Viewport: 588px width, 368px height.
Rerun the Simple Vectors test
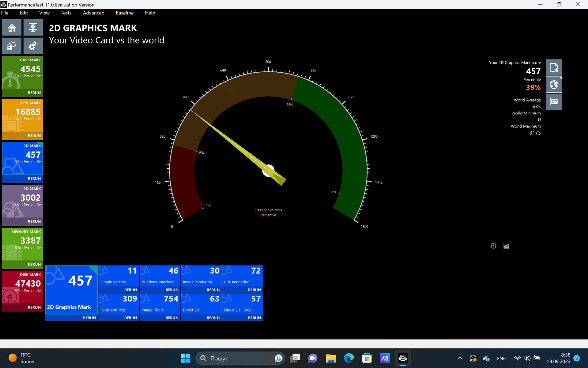pos(131,290)
